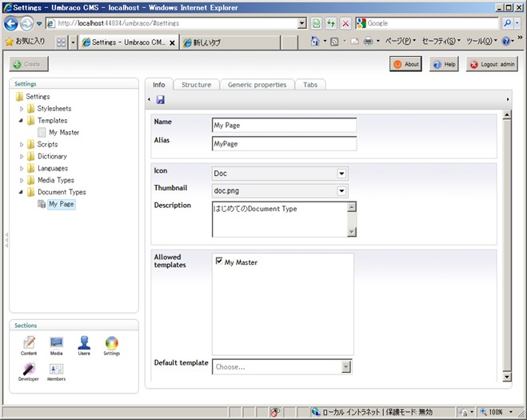Click in the Alias input field

pyautogui.click(x=284, y=143)
